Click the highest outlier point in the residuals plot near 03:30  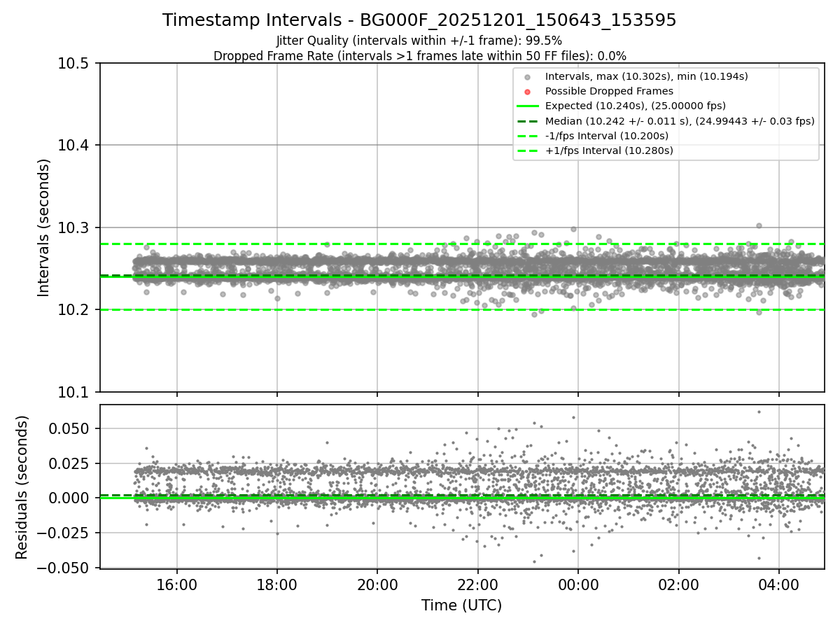[759, 412]
